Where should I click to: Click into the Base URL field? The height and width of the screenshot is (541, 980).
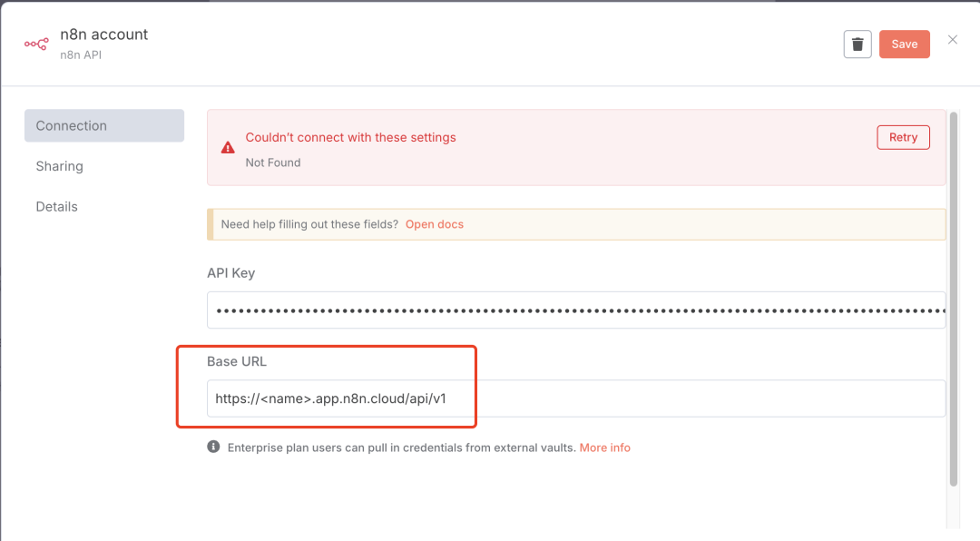(x=575, y=398)
